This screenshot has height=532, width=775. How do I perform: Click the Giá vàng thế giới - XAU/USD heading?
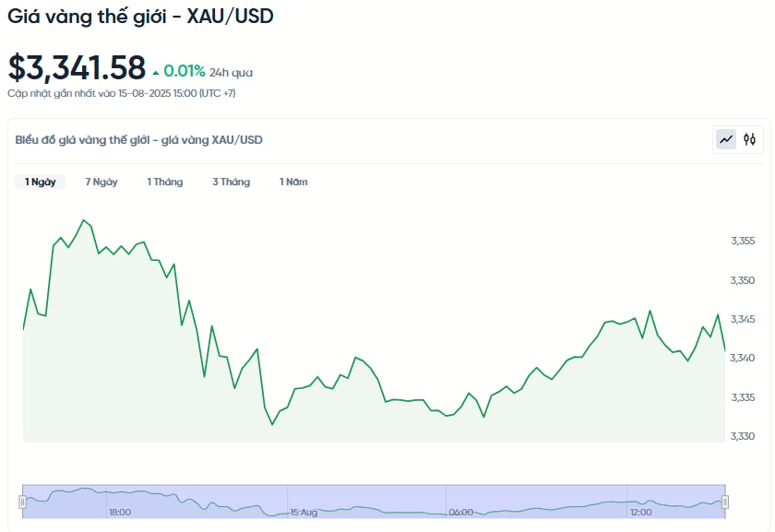(x=140, y=17)
